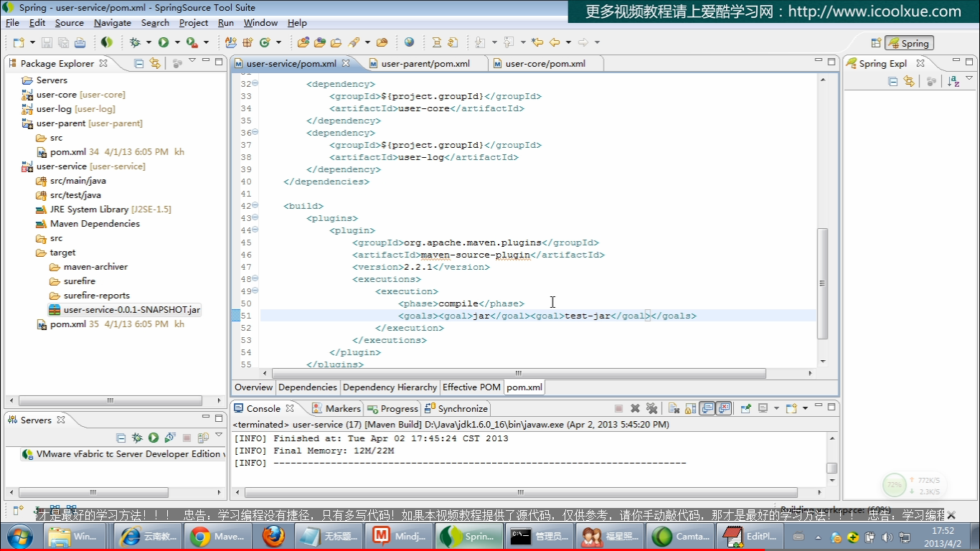
Task: Open the Effective POM tab
Action: click(x=471, y=387)
